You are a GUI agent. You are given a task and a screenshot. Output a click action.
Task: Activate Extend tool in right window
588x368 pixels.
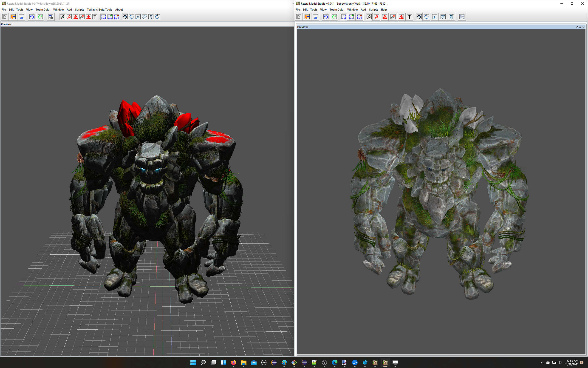tap(451, 17)
